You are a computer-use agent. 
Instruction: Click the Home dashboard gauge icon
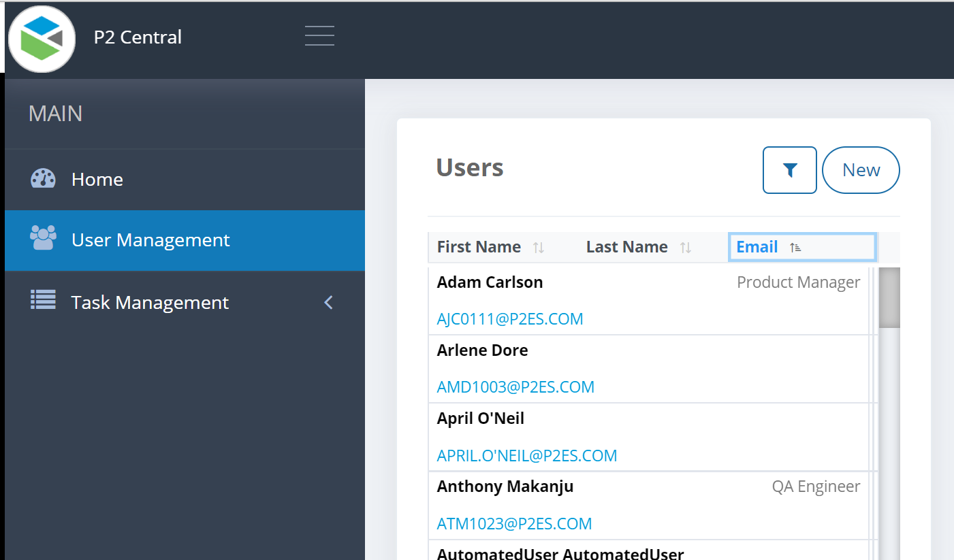(x=44, y=179)
